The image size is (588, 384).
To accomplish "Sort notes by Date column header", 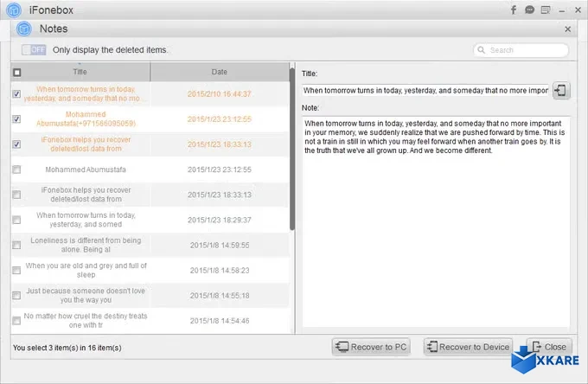I will 220,72.
